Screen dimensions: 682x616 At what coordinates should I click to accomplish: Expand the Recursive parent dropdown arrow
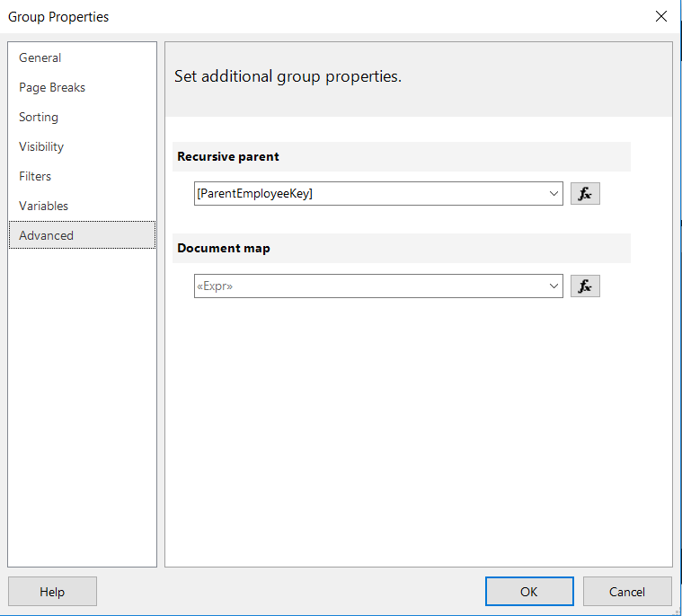(554, 193)
